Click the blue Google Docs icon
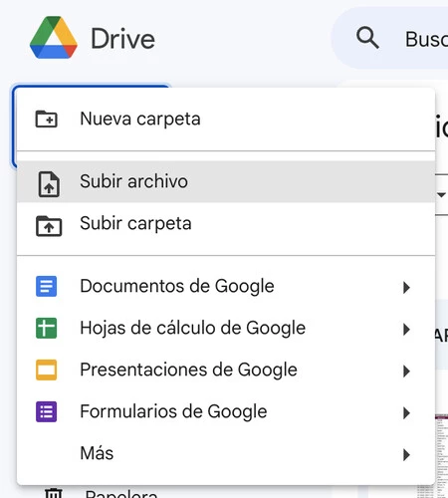 (x=47, y=286)
